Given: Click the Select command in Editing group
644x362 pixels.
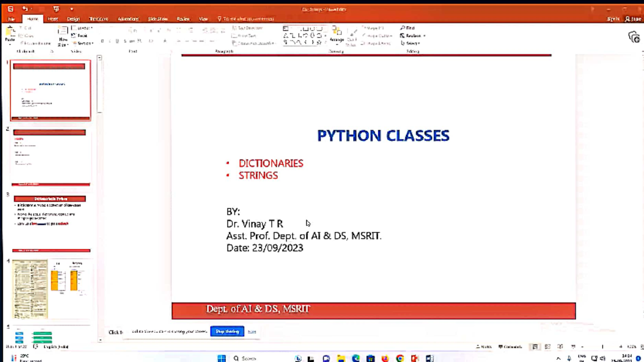Looking at the screenshot, I should click(x=410, y=42).
